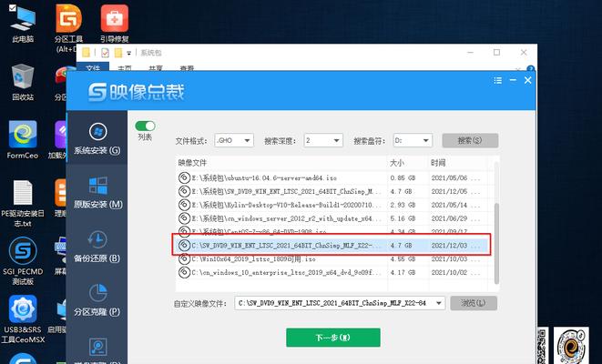602x364 pixels.
Task: Launch the 引导修复 desktop icon
Action: tap(115, 23)
